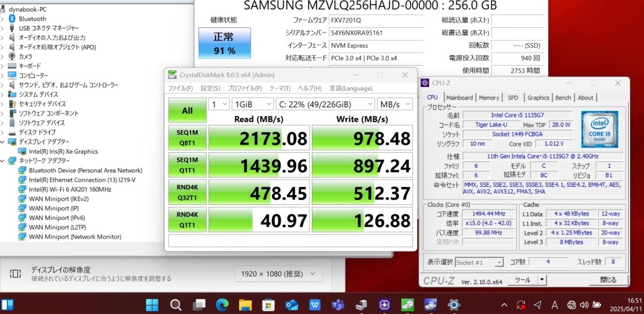Click the sync status tray icon
This screenshot has height=314, width=644.
[521, 305]
